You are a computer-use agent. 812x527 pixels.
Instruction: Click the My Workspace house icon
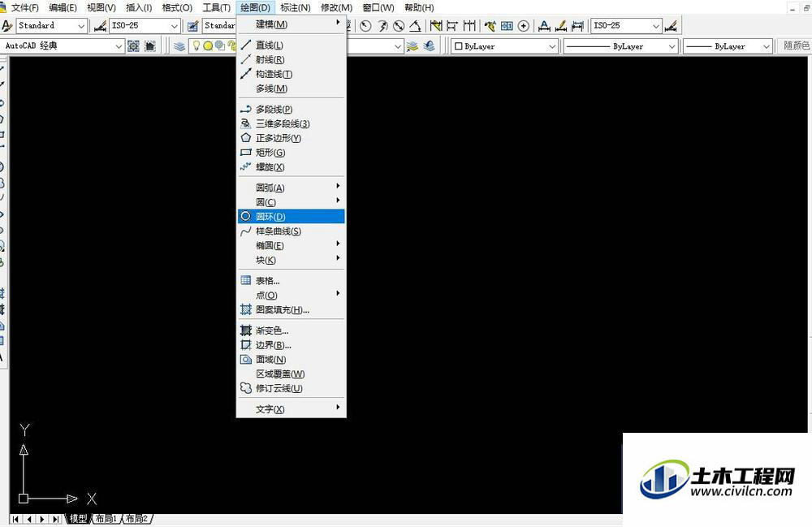[x=150, y=46]
